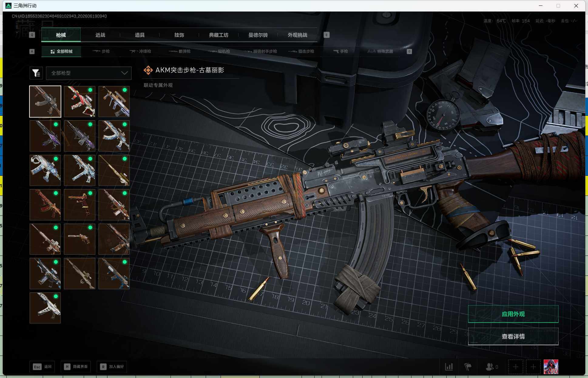Open the statistics bar chart icon
This screenshot has height=378, width=588.
449,367
